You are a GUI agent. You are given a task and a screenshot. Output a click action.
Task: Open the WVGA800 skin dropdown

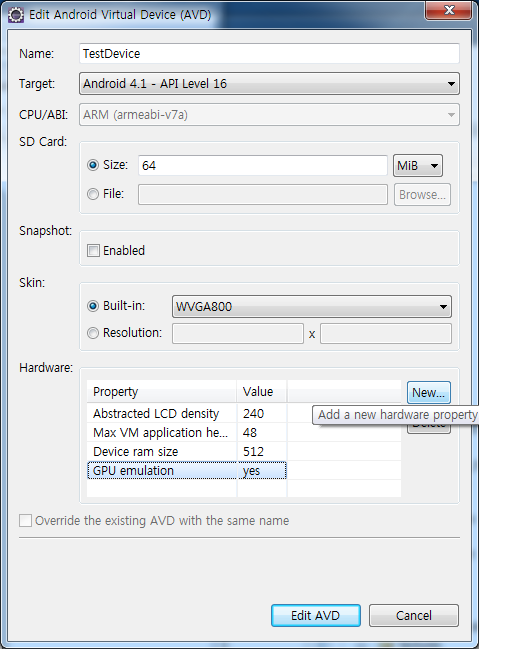tap(312, 307)
